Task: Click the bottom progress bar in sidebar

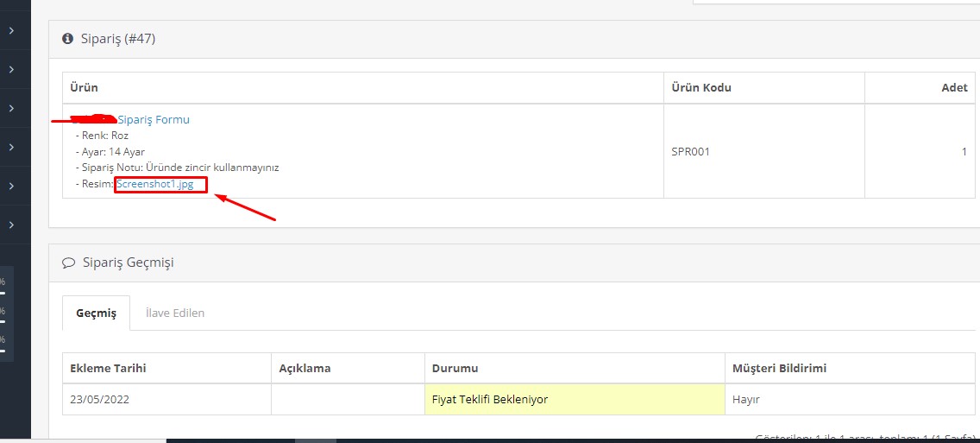Action: coord(3,351)
